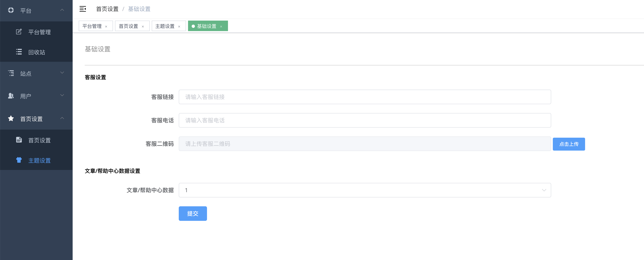This screenshot has width=644, height=260.
Task: Click the sidebar collapse hamburger icon
Action: tap(83, 9)
